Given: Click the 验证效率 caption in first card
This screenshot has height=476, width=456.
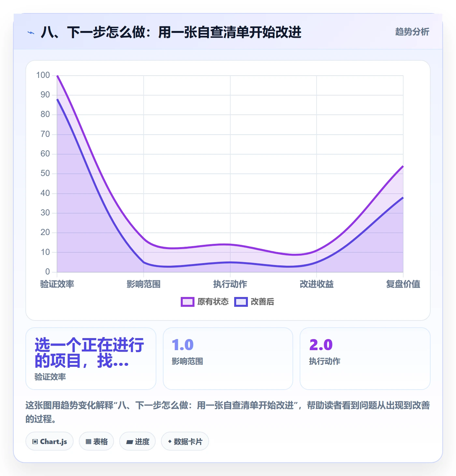Looking at the screenshot, I should coord(50,377).
